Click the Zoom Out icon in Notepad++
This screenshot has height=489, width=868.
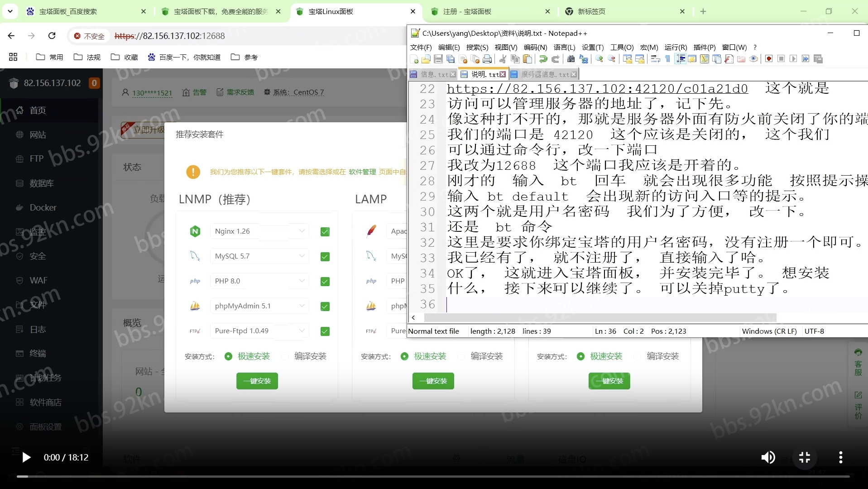pos(612,59)
